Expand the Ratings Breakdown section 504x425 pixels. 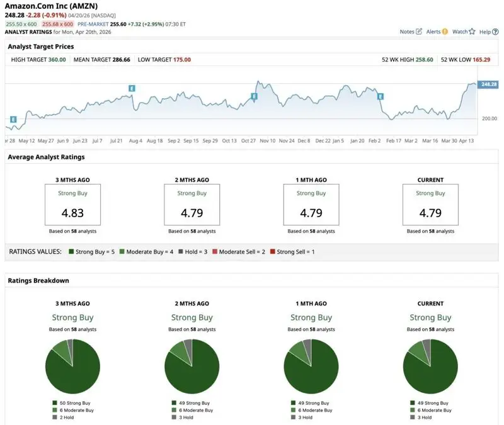(x=39, y=280)
